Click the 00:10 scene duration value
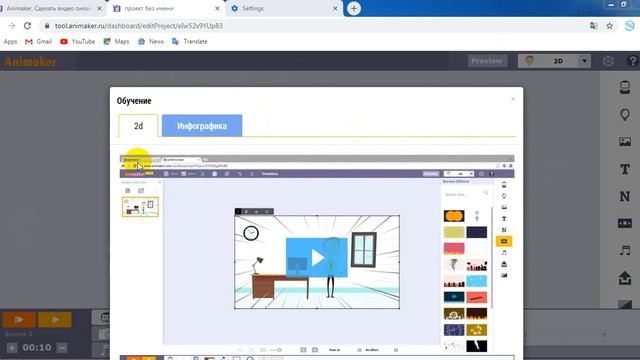Image resolution: width=640 pixels, height=360 pixels. point(37,348)
